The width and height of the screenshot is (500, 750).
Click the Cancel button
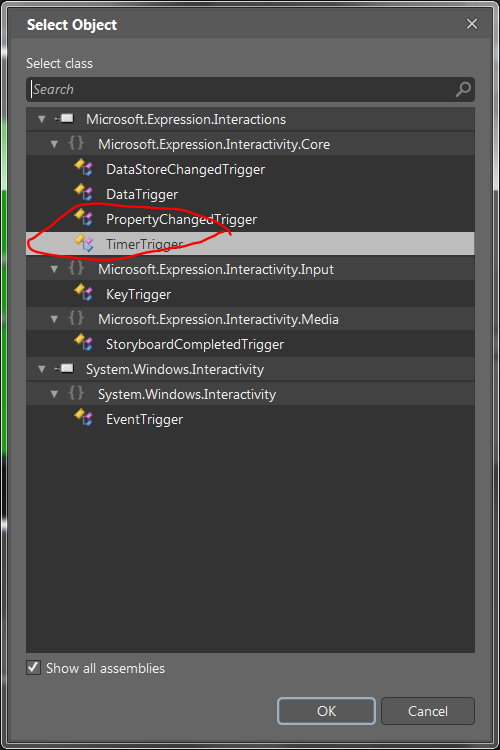pos(428,711)
